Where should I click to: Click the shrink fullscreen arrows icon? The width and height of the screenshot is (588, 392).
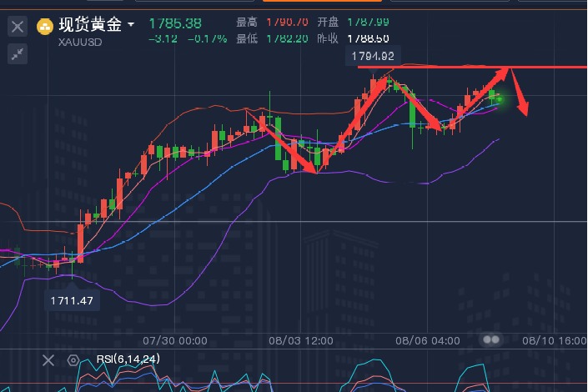18,54
